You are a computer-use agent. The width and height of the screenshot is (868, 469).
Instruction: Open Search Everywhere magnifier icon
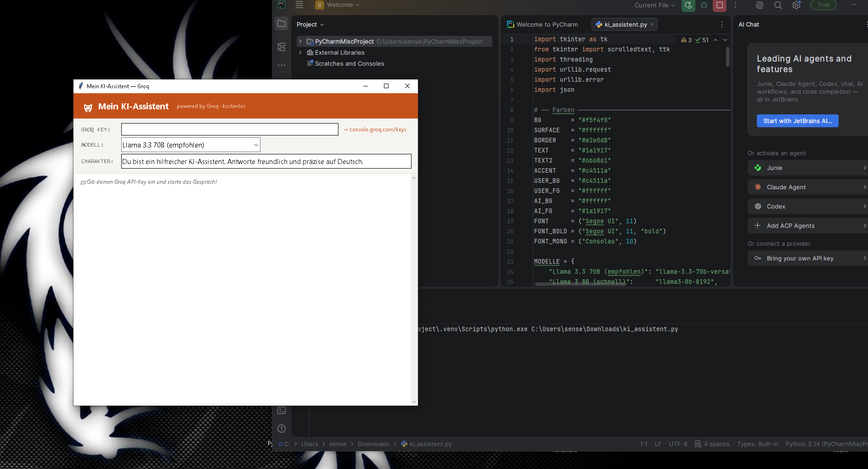click(x=778, y=6)
